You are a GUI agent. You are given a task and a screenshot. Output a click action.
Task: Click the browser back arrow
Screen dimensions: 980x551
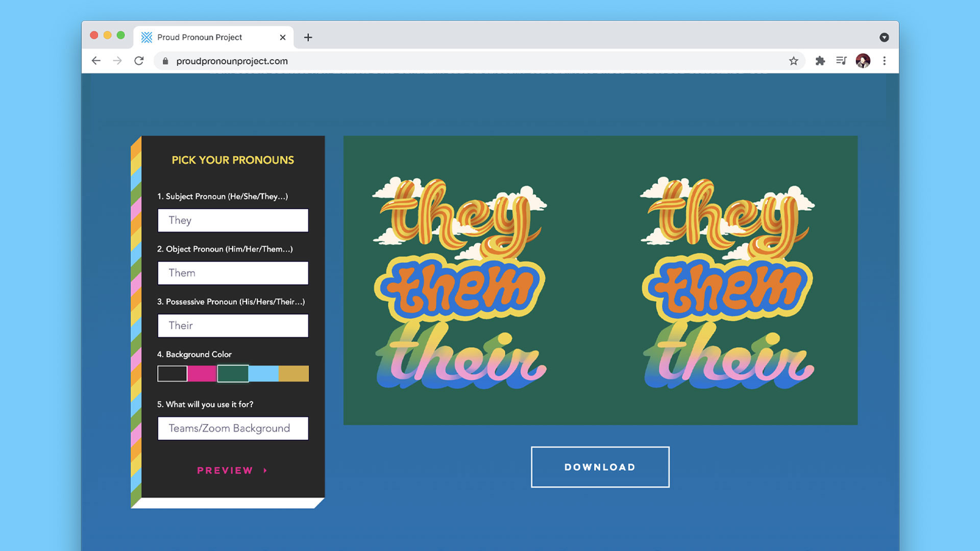(x=96, y=61)
